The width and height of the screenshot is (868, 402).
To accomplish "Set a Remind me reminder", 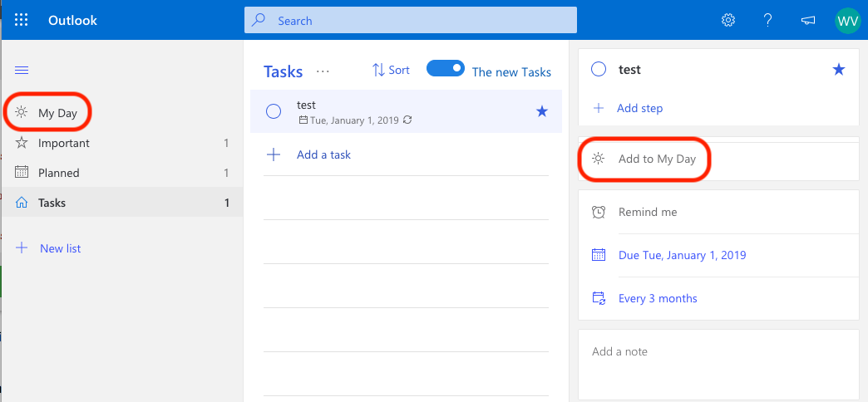I will (x=648, y=212).
